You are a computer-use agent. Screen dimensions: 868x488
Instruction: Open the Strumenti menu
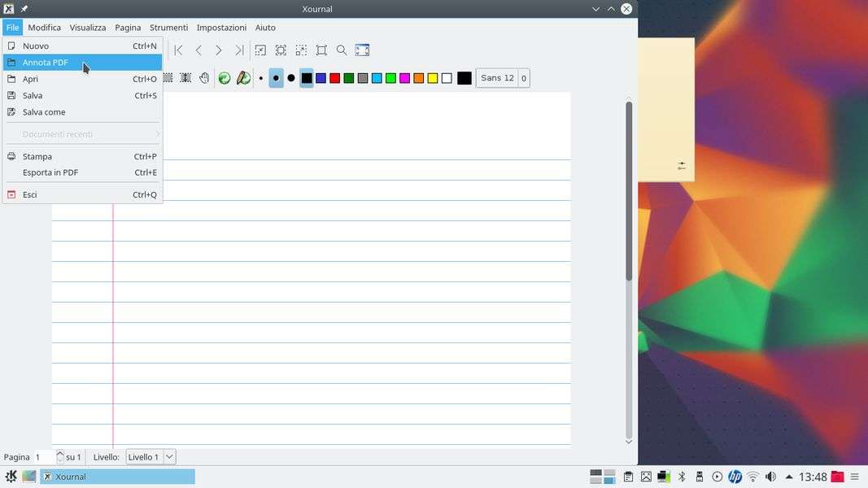[168, 28]
